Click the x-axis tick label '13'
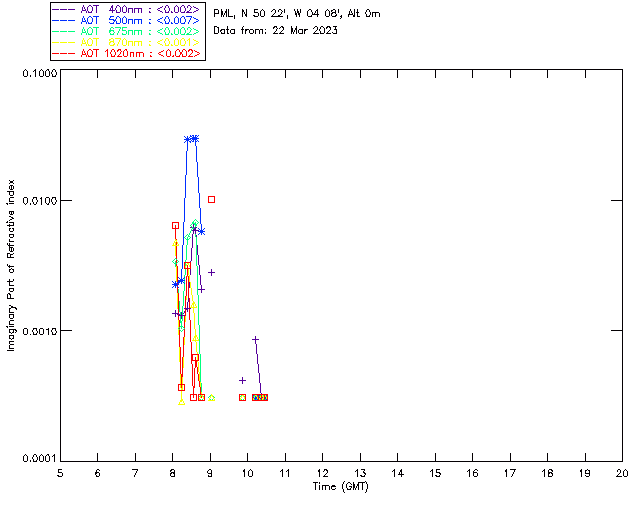Screen dimensions: 640x512 tap(360, 473)
